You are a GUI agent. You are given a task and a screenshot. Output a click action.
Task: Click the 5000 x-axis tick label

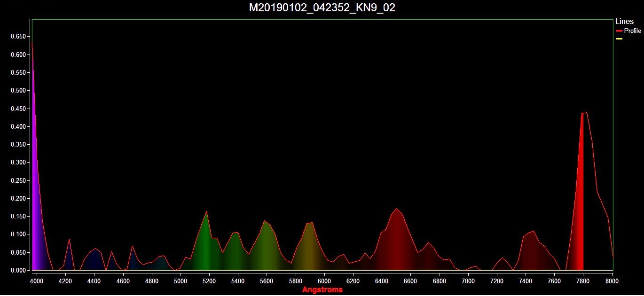[181, 281]
